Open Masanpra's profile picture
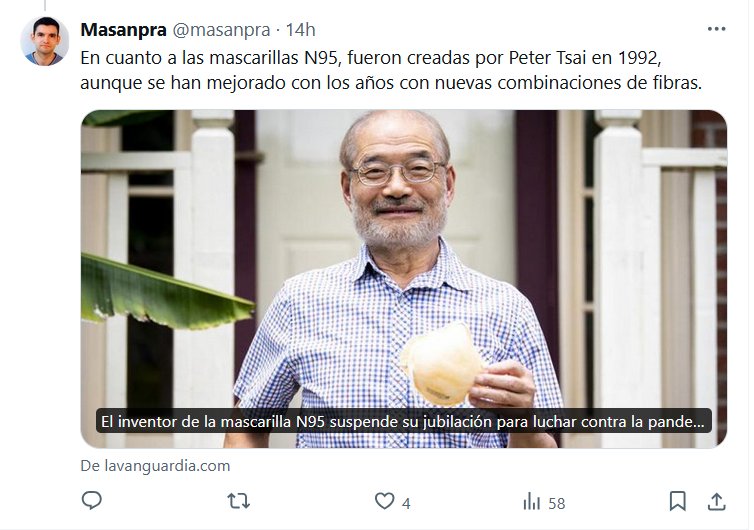 (x=45, y=41)
